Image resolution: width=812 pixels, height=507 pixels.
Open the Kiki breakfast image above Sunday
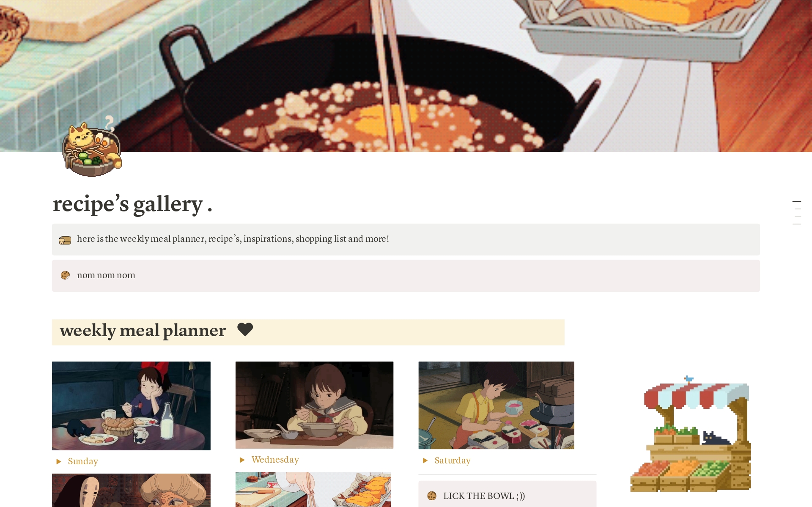coord(131,406)
